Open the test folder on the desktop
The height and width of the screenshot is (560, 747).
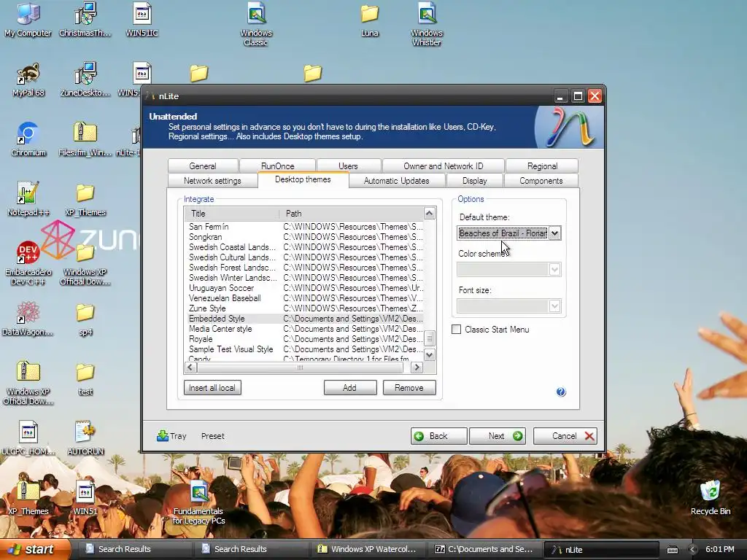(x=85, y=379)
